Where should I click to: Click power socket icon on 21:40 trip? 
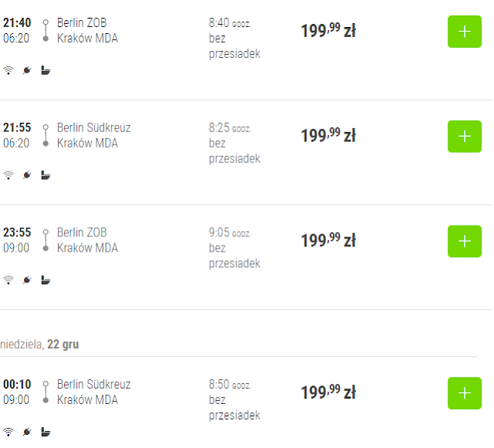[x=27, y=70]
